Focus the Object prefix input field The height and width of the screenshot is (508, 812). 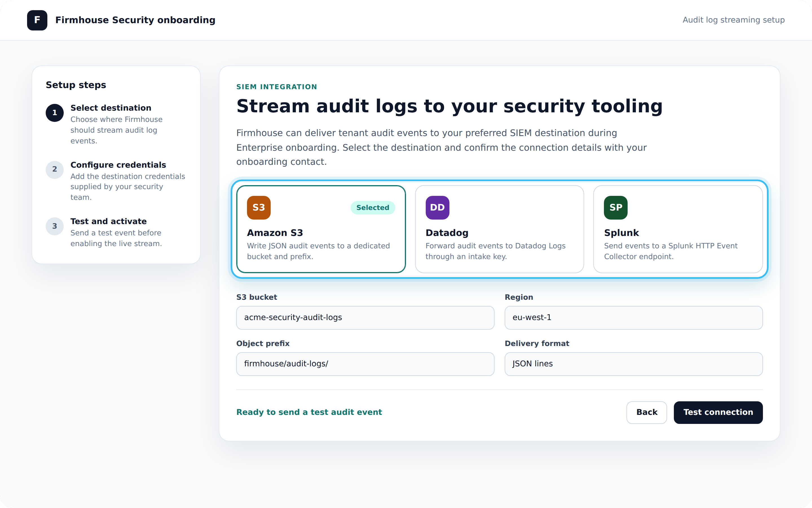tap(365, 364)
